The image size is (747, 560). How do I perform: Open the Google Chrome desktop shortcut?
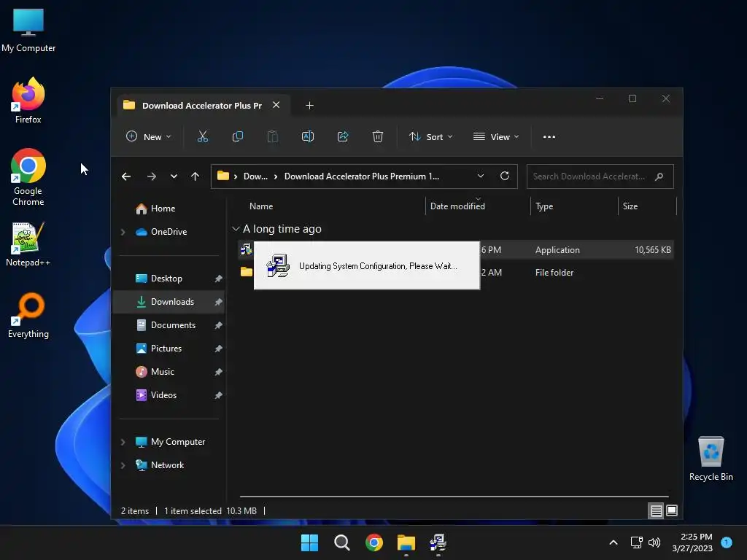(28, 177)
